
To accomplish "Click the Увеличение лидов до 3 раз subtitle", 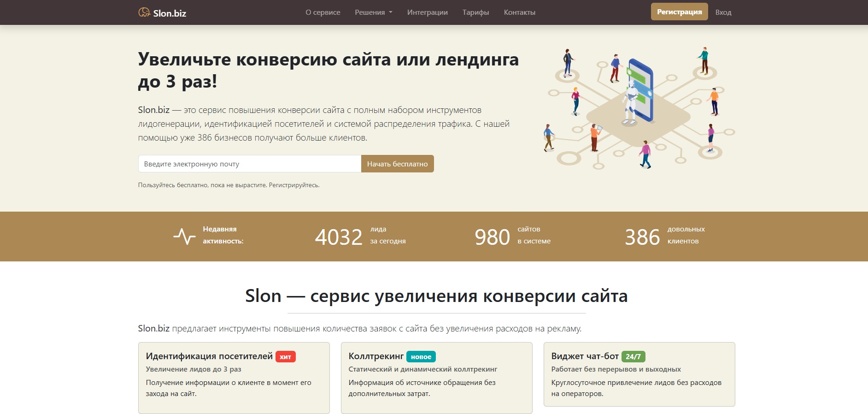I will [194, 369].
